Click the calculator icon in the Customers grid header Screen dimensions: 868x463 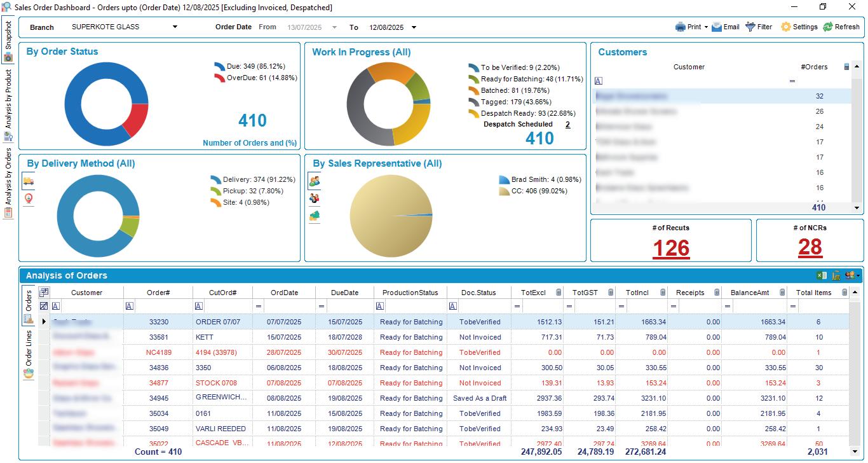click(x=846, y=67)
